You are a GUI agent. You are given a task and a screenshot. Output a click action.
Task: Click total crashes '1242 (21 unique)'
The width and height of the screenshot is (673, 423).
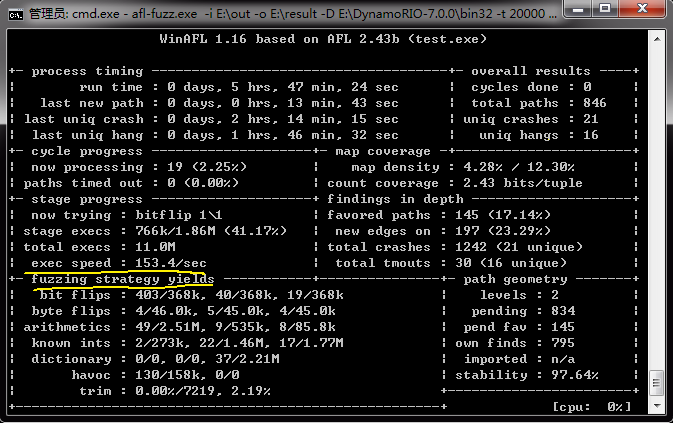[x=519, y=247]
